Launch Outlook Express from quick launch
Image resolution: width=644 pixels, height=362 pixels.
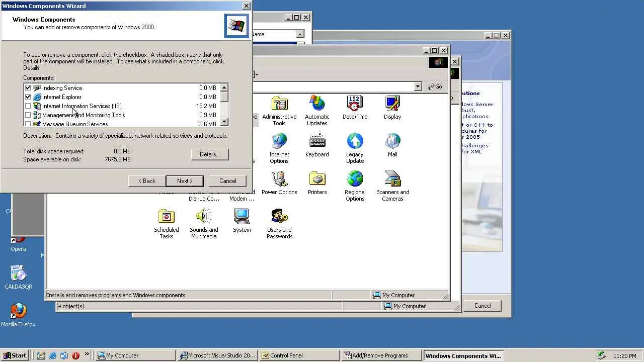64,355
